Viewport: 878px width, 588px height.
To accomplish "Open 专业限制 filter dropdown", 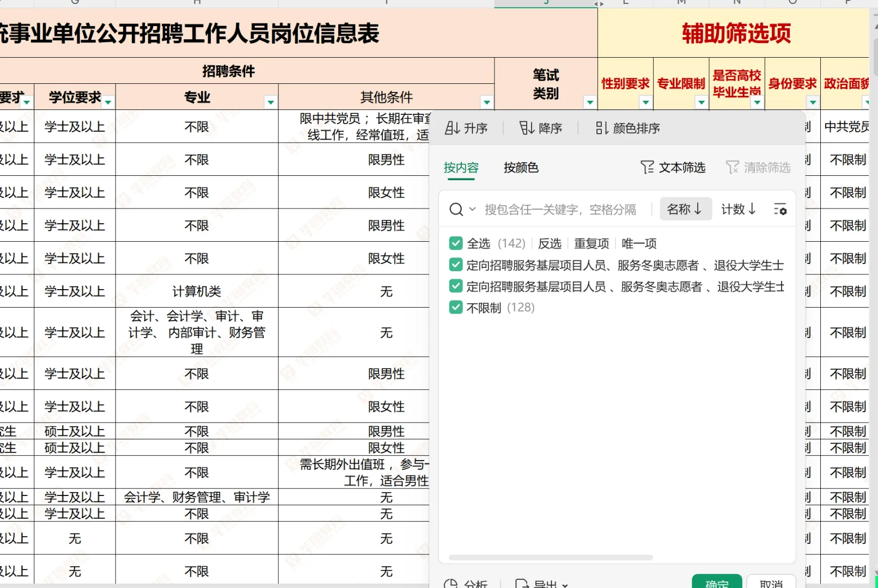I will (x=702, y=102).
